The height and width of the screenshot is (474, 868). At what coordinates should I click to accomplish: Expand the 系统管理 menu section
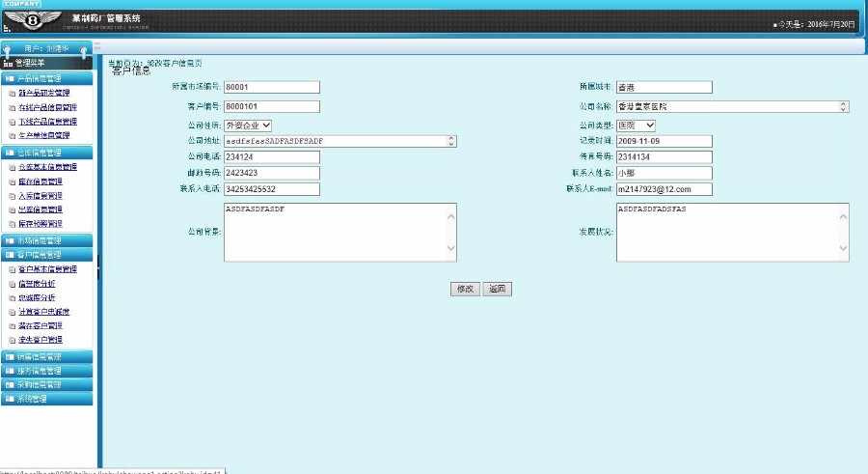[x=47, y=399]
